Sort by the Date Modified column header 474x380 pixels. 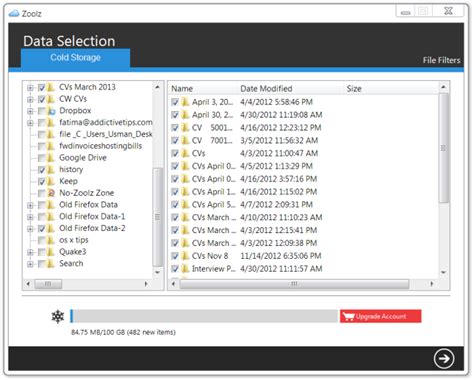coord(266,89)
